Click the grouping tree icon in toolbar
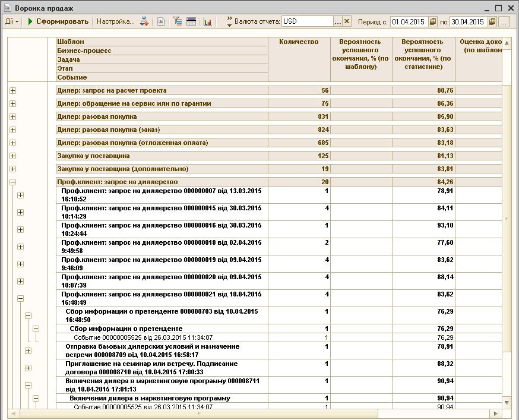The width and height of the screenshot is (519, 420). pos(178,22)
